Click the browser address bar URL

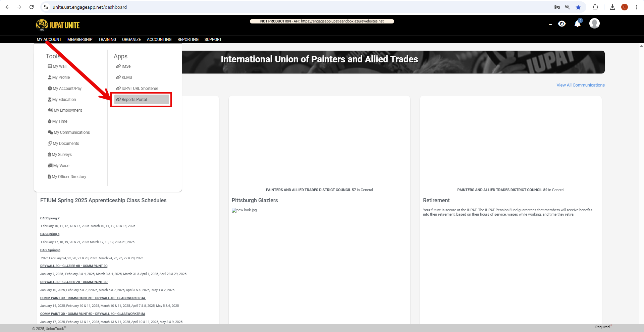[x=90, y=7]
